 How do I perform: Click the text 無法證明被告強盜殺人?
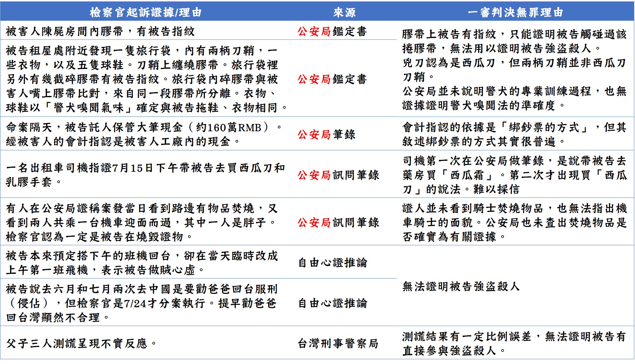pos(461,286)
